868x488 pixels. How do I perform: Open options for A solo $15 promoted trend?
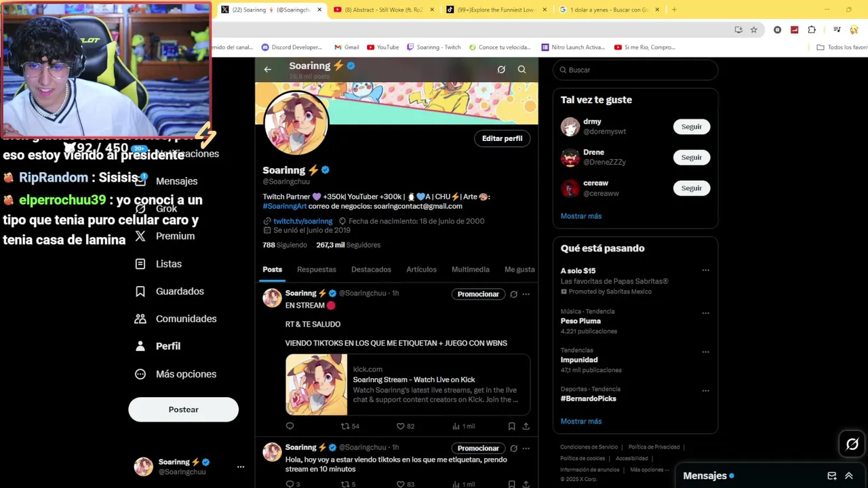pyautogui.click(x=705, y=270)
